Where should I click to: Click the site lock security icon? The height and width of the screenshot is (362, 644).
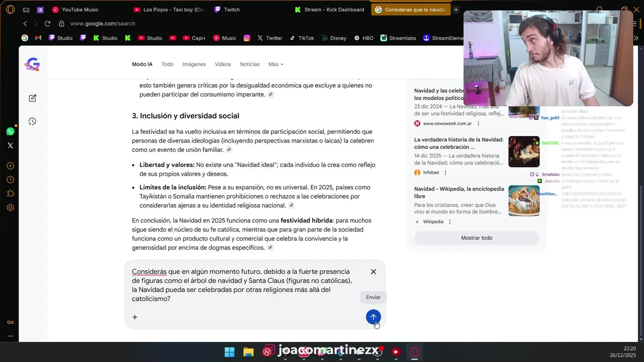pos(61,24)
